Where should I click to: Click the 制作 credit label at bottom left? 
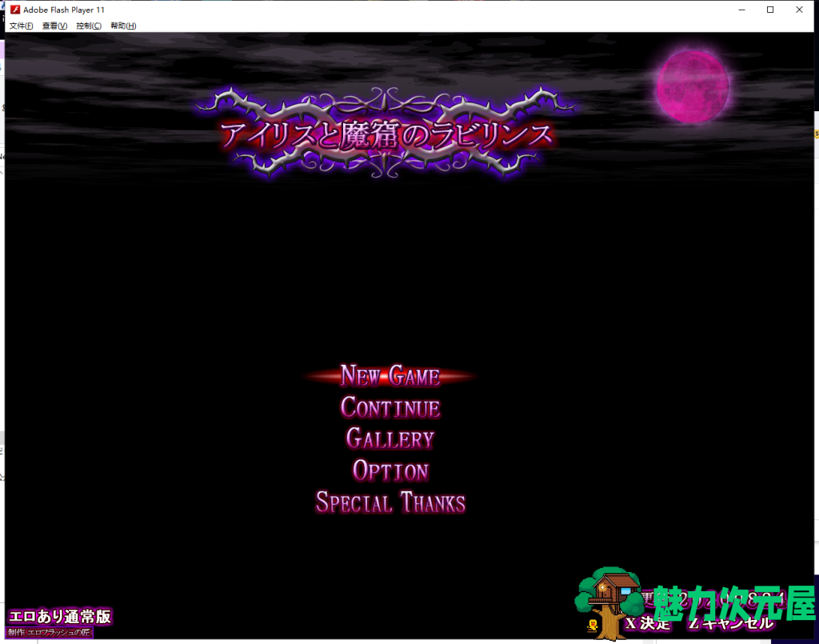pyautogui.click(x=50, y=633)
